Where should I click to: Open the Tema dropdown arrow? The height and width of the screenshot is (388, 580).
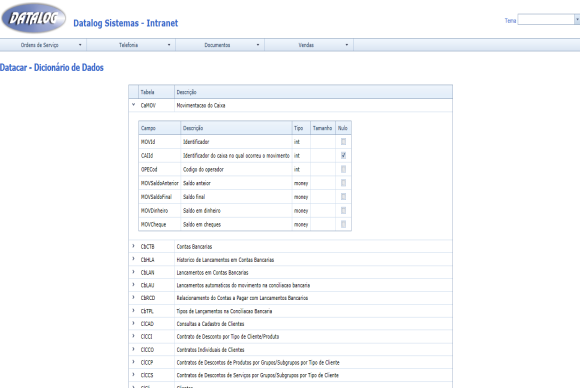577,19
